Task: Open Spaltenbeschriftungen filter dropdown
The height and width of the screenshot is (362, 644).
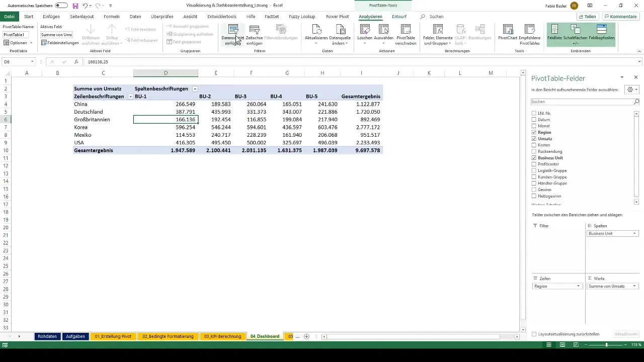Action: coord(195,88)
